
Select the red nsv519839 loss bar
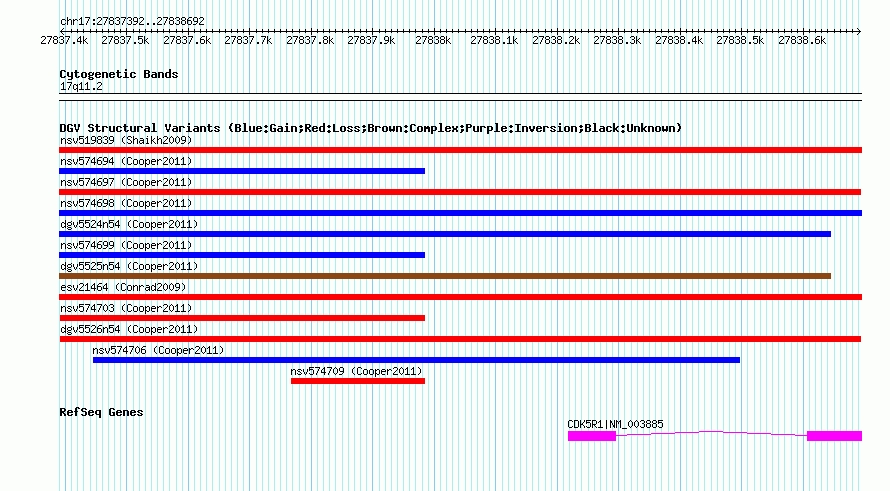click(460, 150)
